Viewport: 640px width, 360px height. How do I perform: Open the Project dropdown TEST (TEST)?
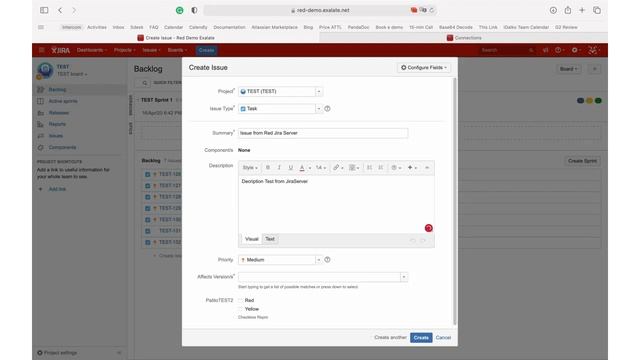(280, 91)
